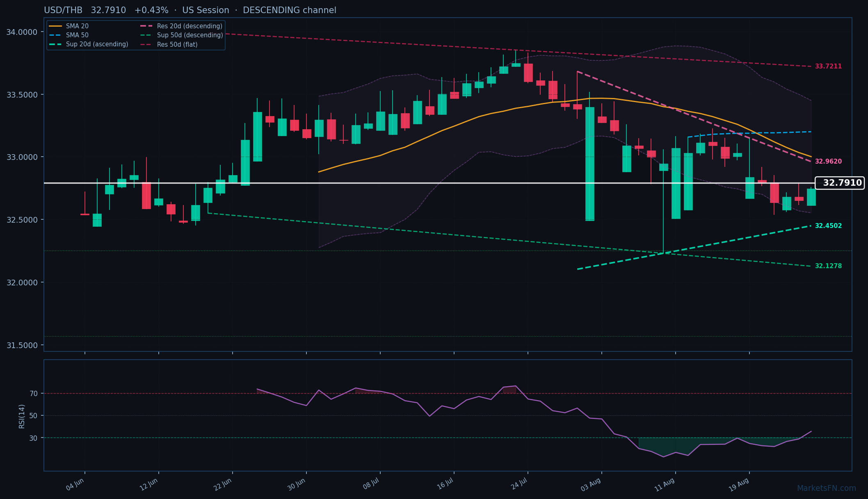Click the 32.5000 price axis label
Screen dimensions: 868x499
point(22,220)
